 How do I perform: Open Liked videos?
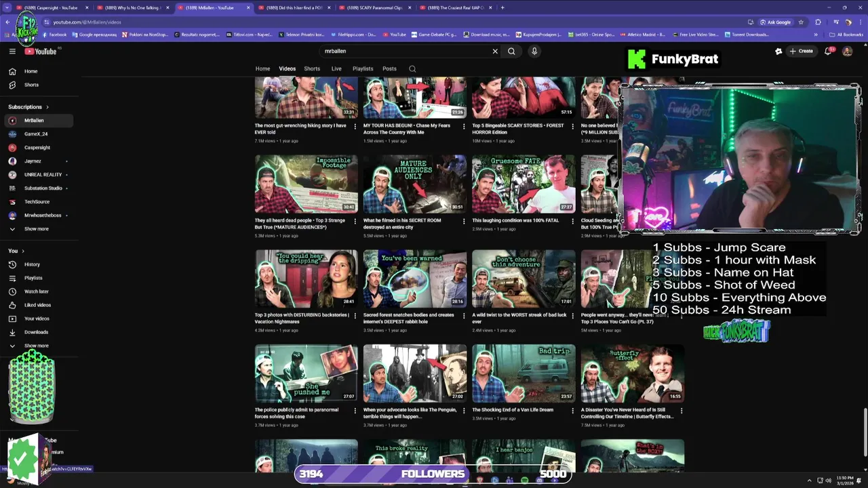[37, 305]
